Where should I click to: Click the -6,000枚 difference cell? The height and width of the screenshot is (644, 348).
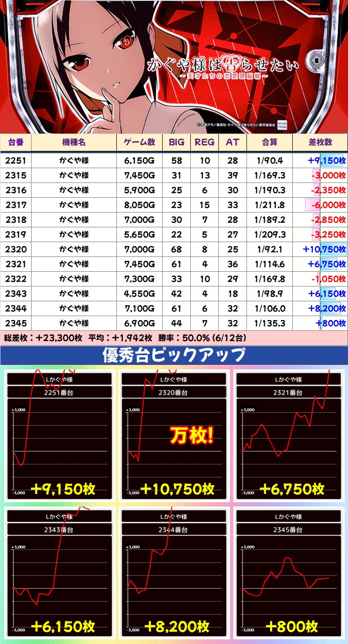point(320,205)
